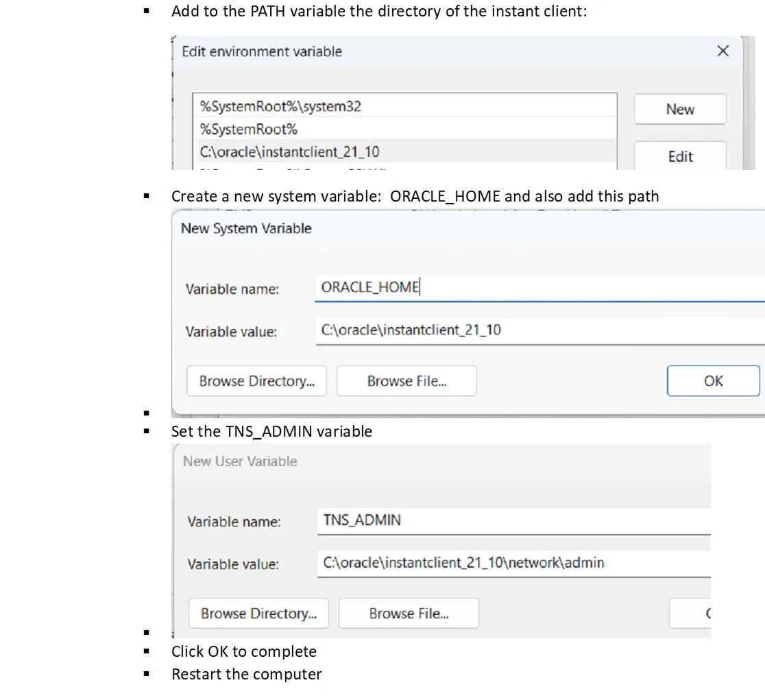Click OK in the New System Variable dialog
765x700 pixels.
(x=714, y=381)
